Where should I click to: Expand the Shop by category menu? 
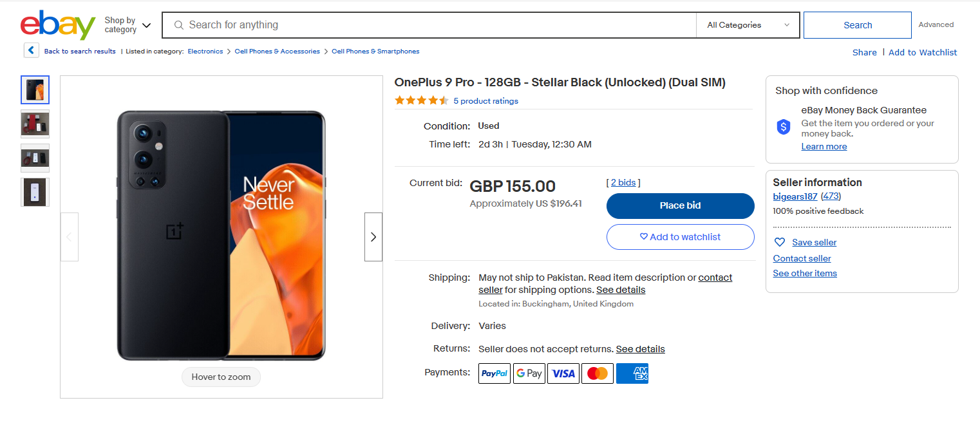pyautogui.click(x=127, y=25)
